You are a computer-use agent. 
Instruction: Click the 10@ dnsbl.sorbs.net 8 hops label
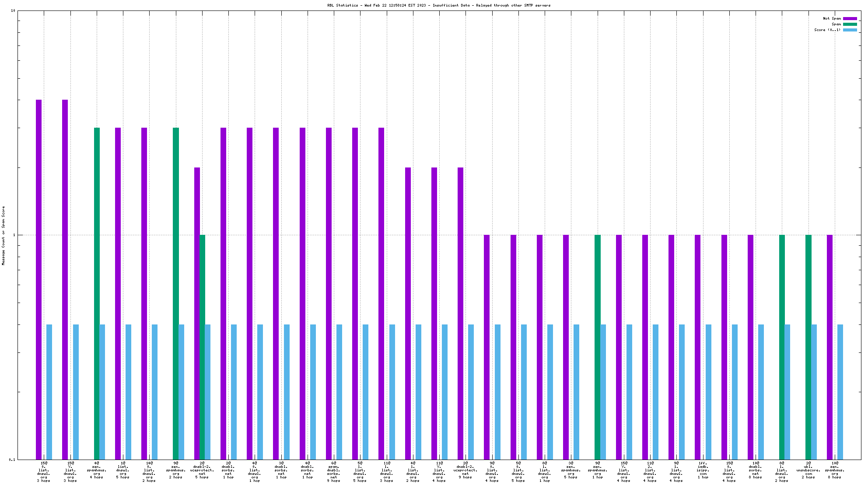(x=756, y=470)
